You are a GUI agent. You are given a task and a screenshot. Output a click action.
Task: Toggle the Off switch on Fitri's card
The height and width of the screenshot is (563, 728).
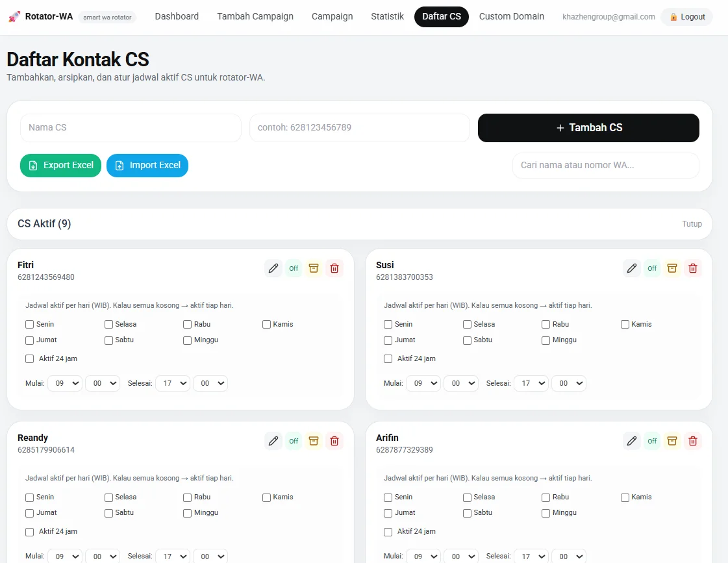pos(293,268)
